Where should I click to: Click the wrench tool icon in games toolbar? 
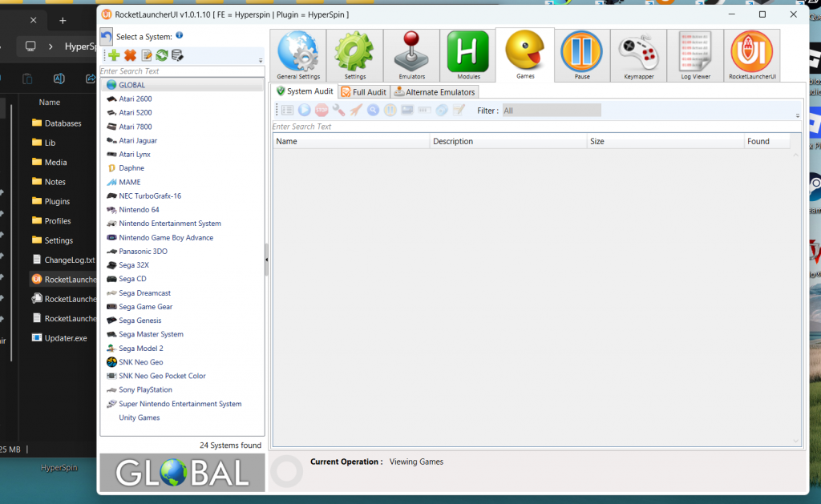point(339,110)
